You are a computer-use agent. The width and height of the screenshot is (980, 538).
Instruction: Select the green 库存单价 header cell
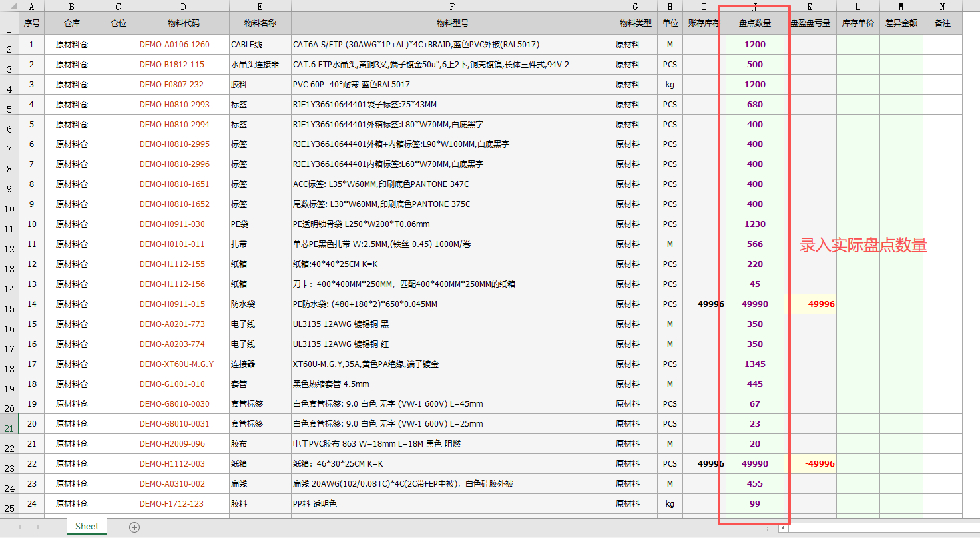coord(858,23)
